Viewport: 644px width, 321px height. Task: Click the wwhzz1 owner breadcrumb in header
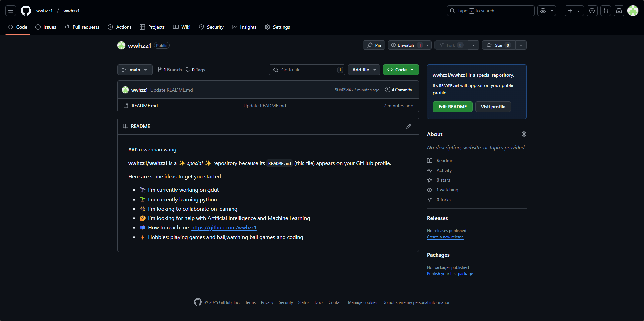pyautogui.click(x=44, y=11)
